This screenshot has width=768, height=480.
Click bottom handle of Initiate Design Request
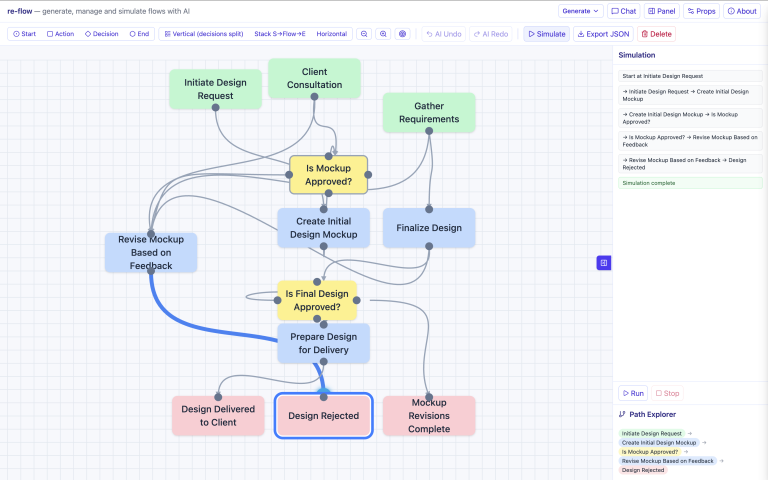216,108
